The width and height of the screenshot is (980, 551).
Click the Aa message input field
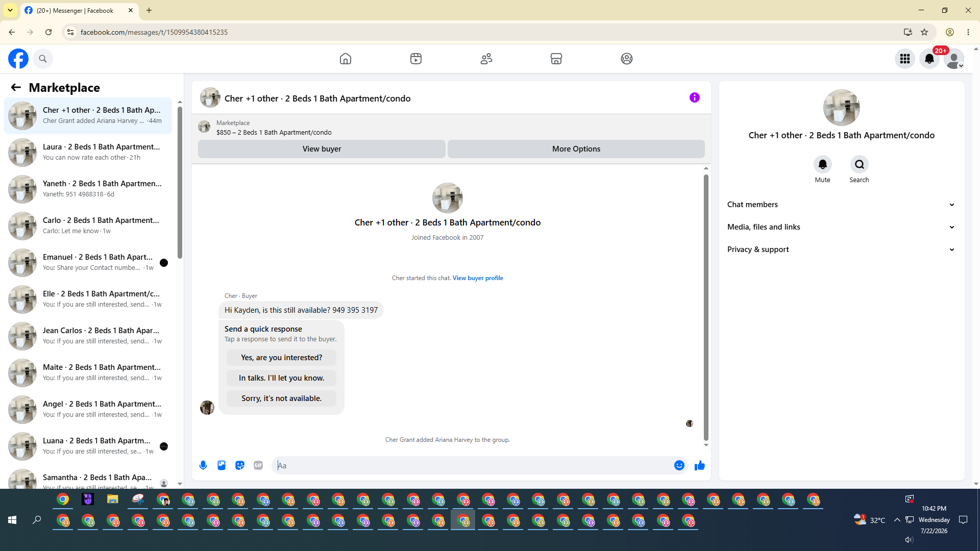click(x=472, y=465)
